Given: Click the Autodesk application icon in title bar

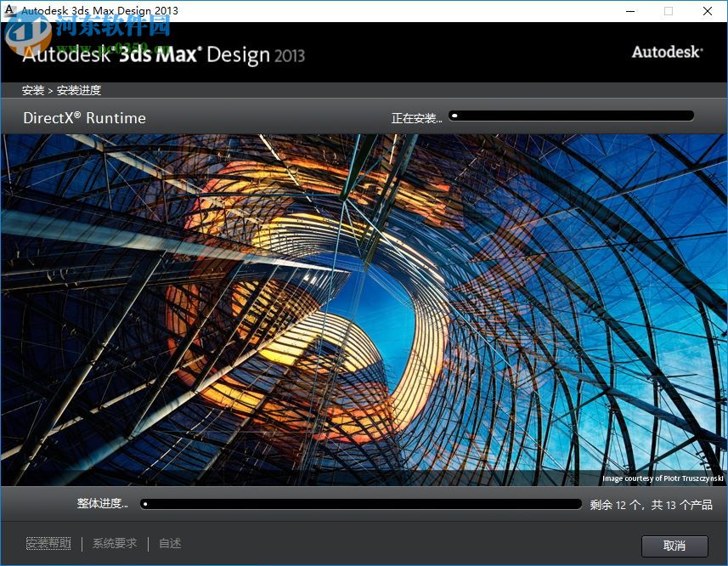Looking at the screenshot, I should pos(9,11).
